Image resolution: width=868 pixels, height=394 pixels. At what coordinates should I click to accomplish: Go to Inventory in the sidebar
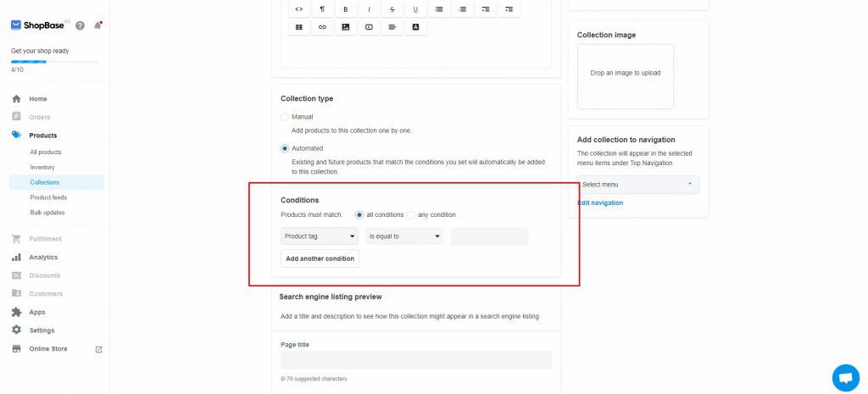(42, 167)
